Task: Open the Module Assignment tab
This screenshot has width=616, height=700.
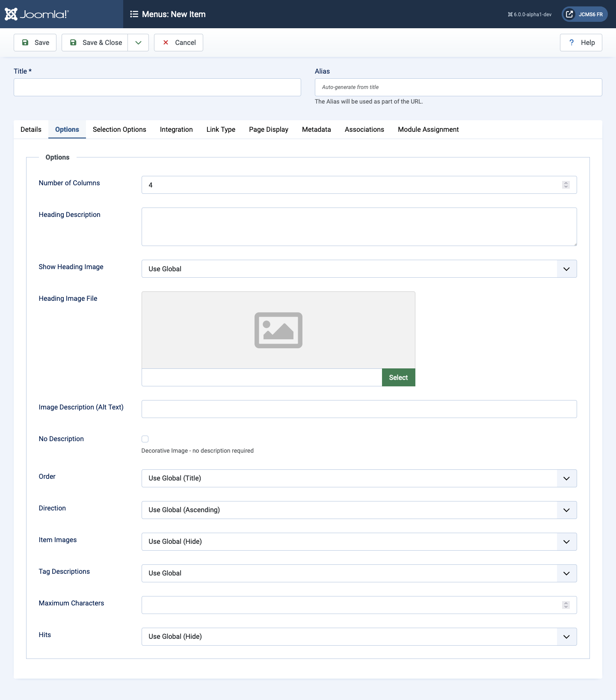Action: click(428, 129)
